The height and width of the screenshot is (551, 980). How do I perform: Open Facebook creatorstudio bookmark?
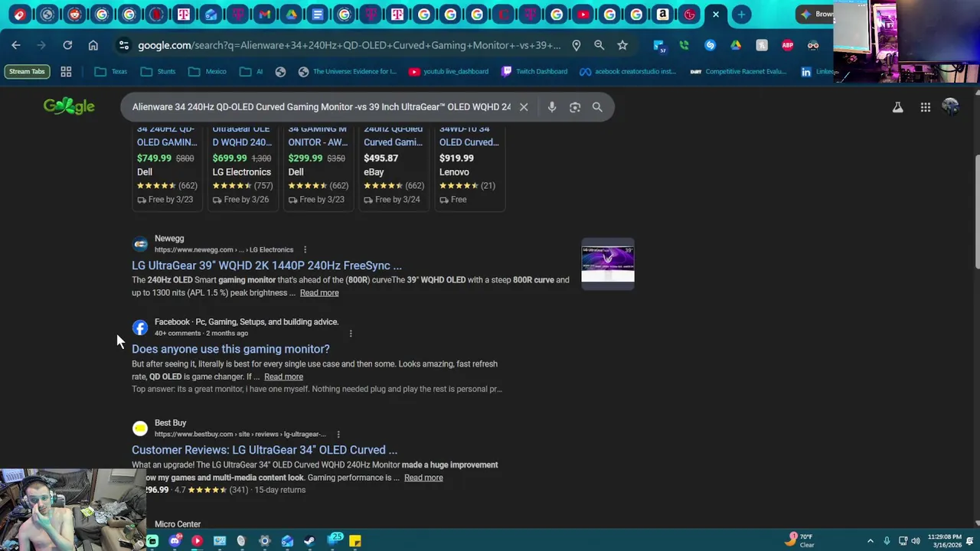pyautogui.click(x=628, y=71)
